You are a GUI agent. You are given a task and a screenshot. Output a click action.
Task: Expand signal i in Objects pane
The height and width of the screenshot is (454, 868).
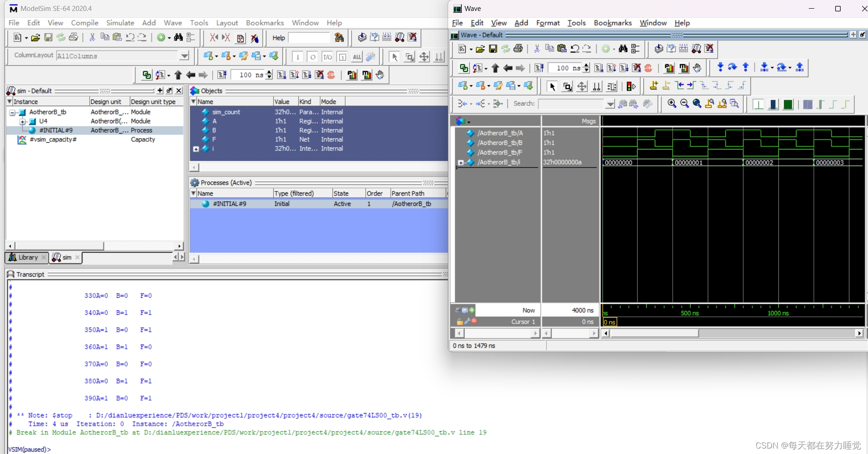point(196,149)
